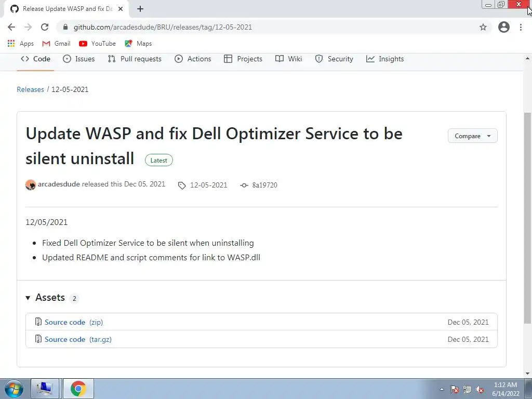The image size is (532, 399).
Task: Click the arcadesdude avatar image
Action: click(31, 185)
